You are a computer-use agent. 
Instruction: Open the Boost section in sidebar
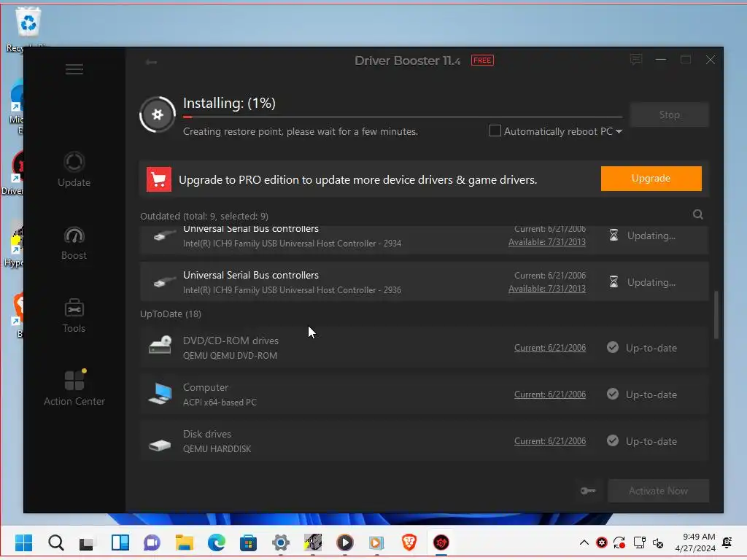click(x=74, y=243)
